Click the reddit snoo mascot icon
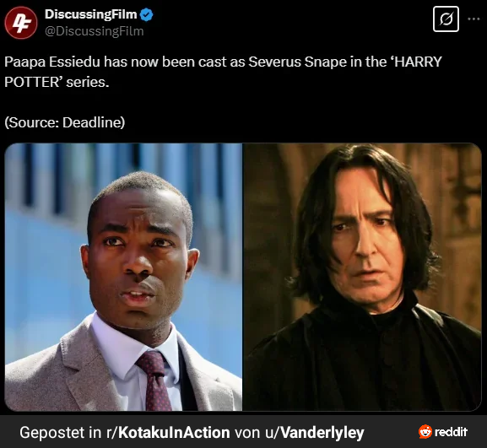The height and width of the screenshot is (448, 487). pyautogui.click(x=425, y=431)
